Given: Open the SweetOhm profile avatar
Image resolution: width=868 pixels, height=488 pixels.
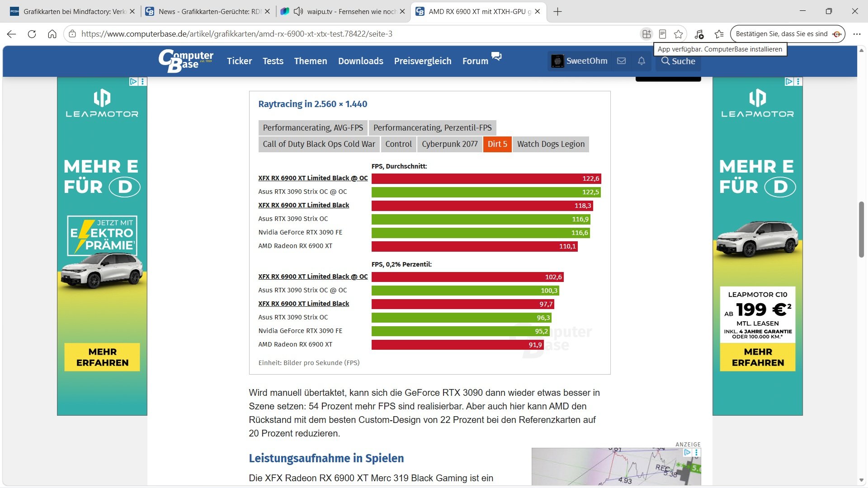Looking at the screenshot, I should point(557,61).
